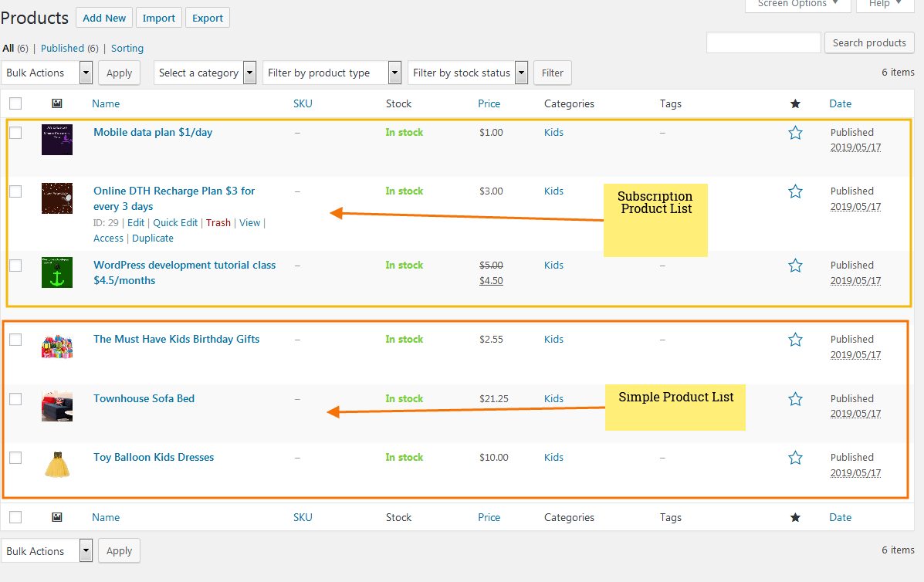This screenshot has height=582, width=924.
Task: Toggle featured star for Townhouse Sofa Bed
Action: (795, 399)
